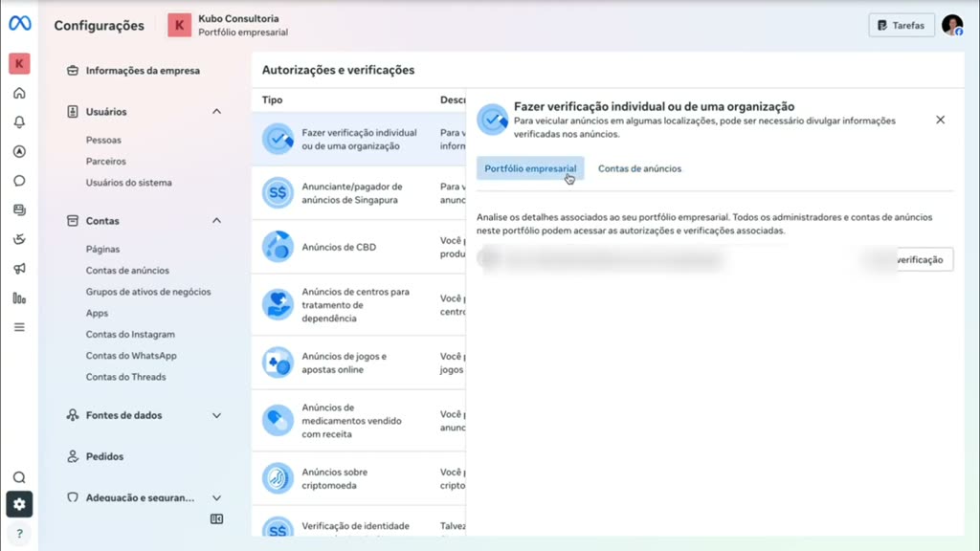The image size is (980, 551).
Task: Open notifications bell icon
Action: click(19, 121)
